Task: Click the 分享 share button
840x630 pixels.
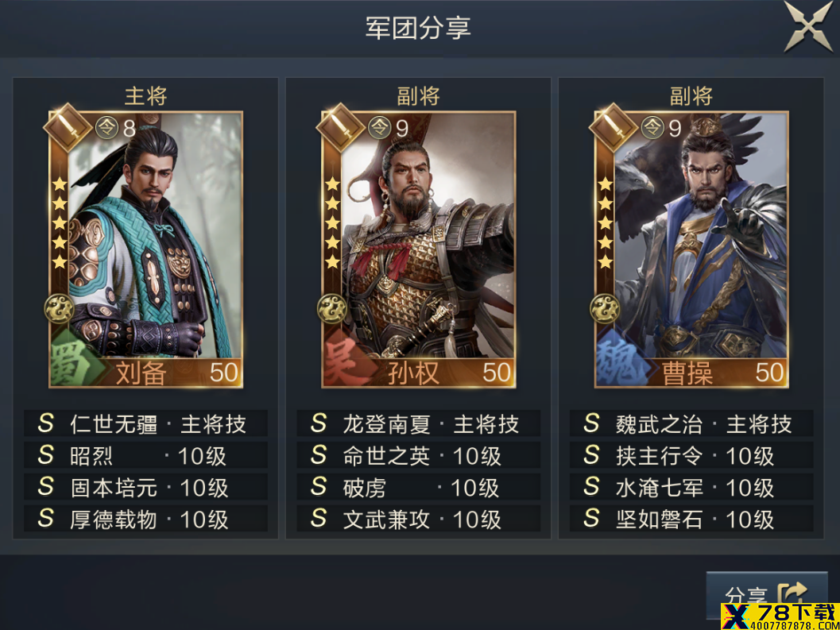Action: tap(767, 596)
